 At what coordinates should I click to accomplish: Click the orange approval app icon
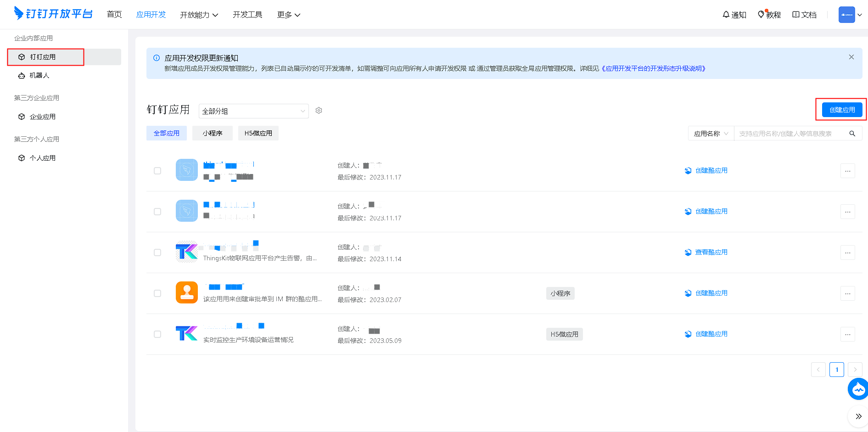(x=186, y=293)
